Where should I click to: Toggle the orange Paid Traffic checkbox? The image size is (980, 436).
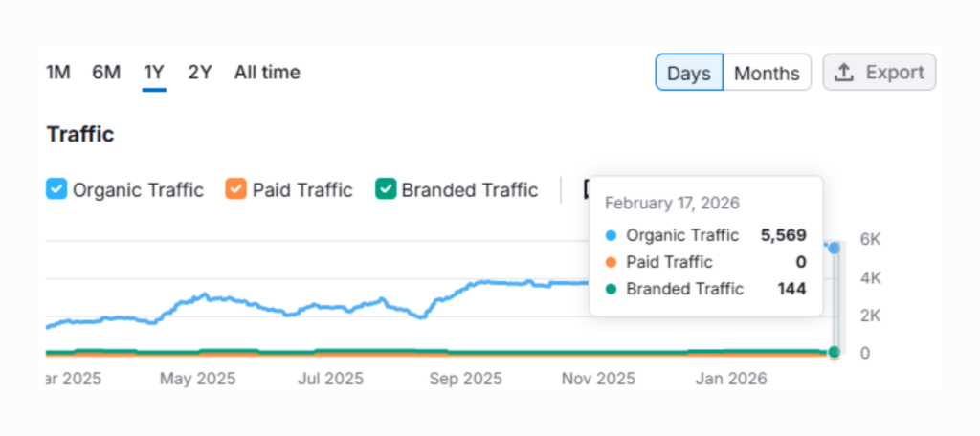[236, 189]
